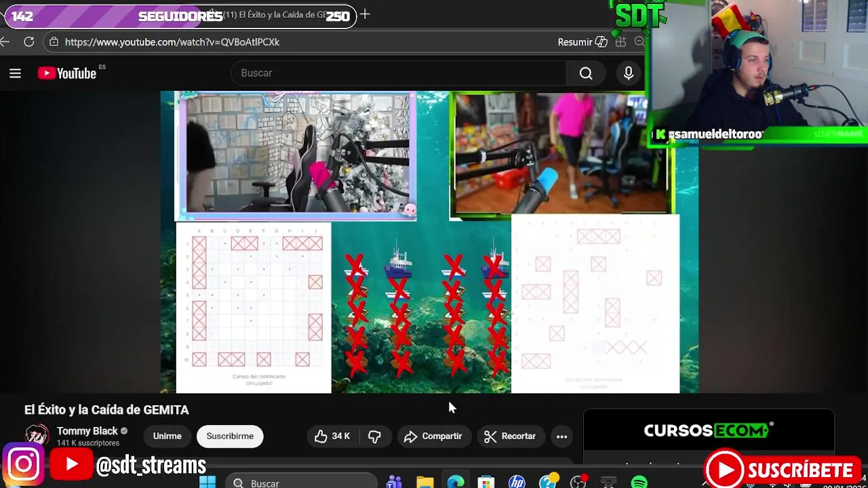Screen dimensions: 868x488
Task: Start voice search with microphone icon
Action: pos(629,73)
